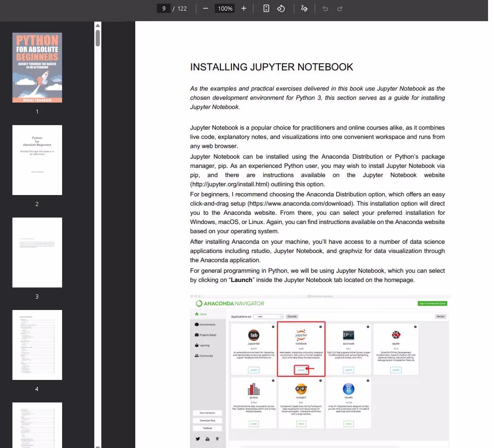
Task: Open page 1 cover thumbnail
Action: pyautogui.click(x=37, y=67)
